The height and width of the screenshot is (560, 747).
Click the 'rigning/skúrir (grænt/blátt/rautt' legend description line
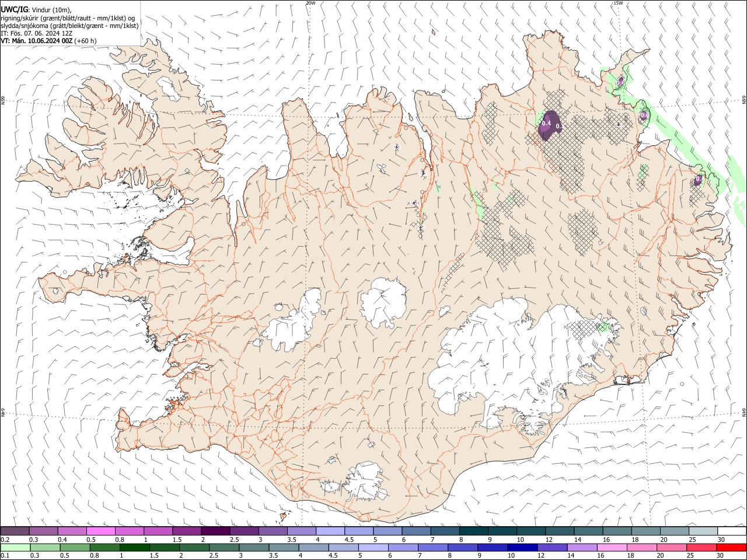pos(68,17)
